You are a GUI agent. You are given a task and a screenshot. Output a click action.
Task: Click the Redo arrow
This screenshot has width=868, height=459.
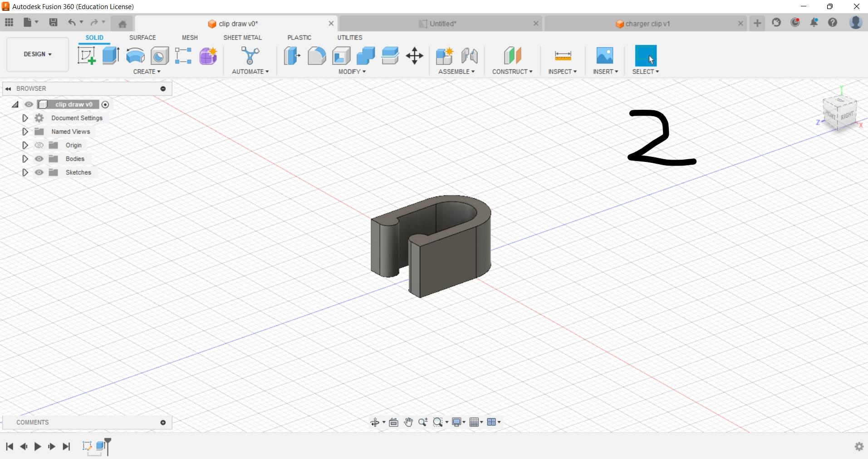94,22
